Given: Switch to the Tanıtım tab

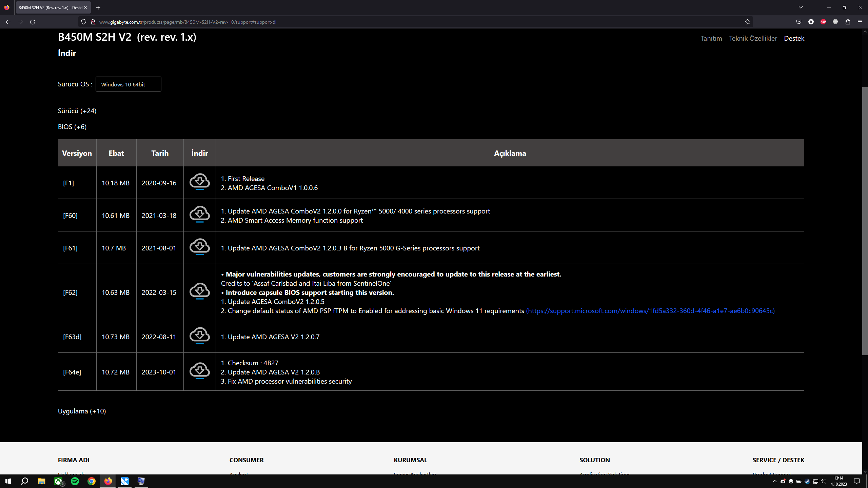Looking at the screenshot, I should coord(711,38).
